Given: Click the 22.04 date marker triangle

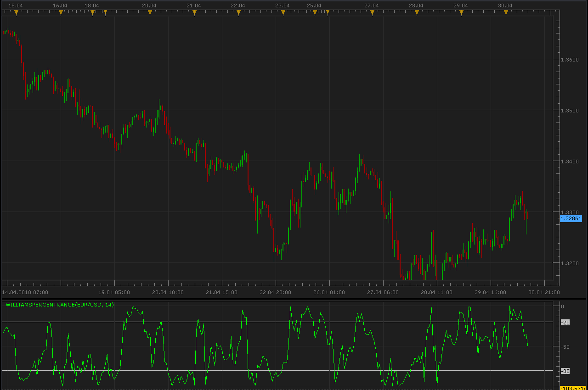Looking at the screenshot, I should coord(238,12).
